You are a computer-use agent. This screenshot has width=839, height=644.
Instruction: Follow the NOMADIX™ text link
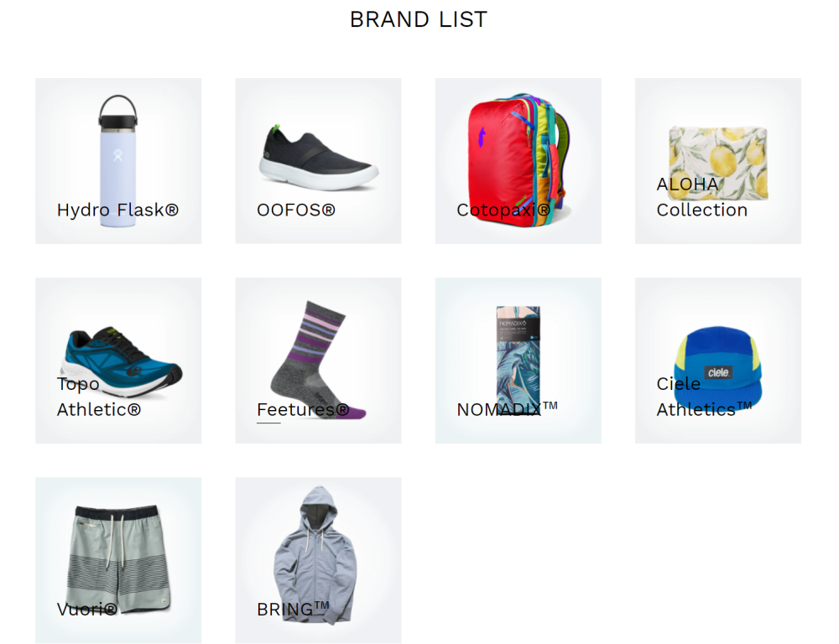pos(507,408)
